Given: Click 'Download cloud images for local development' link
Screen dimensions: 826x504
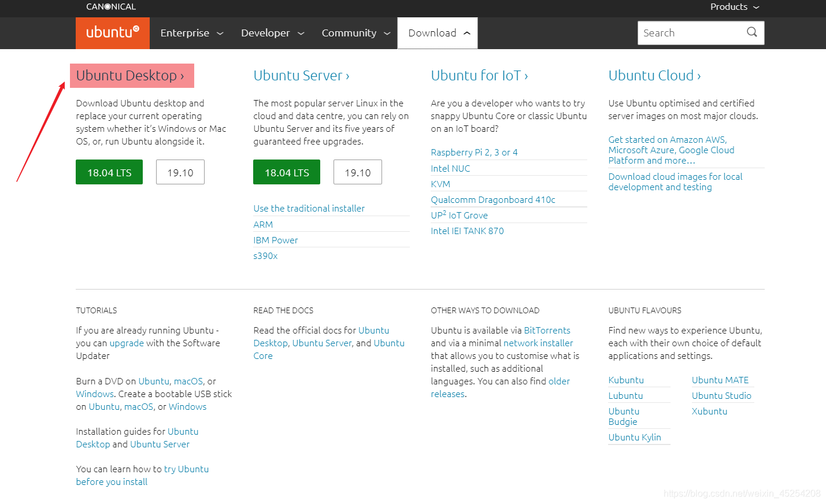Looking at the screenshot, I should pyautogui.click(x=675, y=181).
